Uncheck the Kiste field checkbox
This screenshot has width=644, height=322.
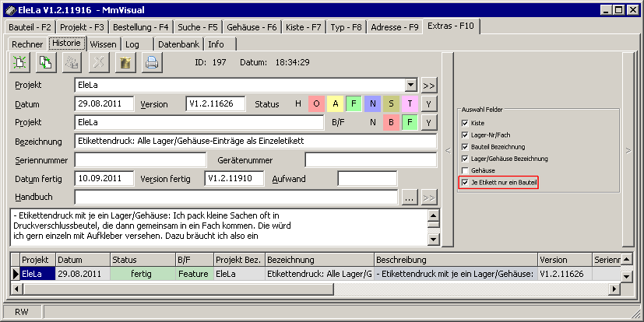465,123
